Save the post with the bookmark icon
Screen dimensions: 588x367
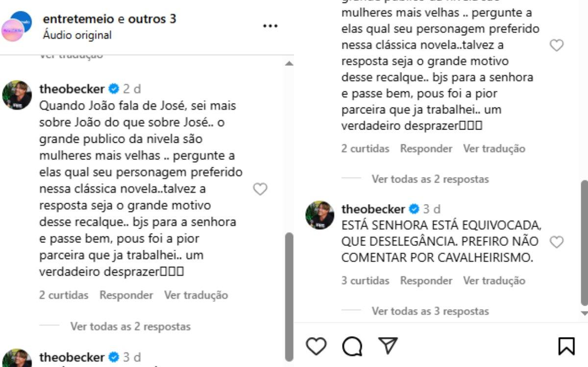pyautogui.click(x=566, y=346)
